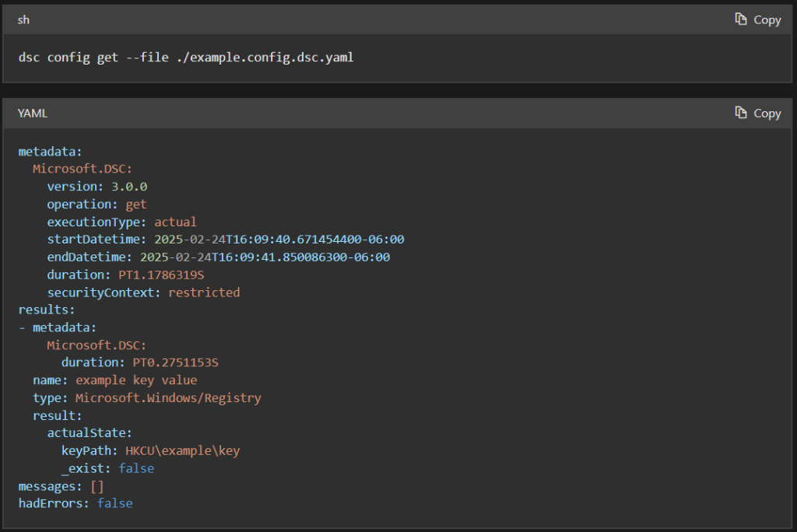Click the startDatetime value
Screen dimensions: 797x532
pyautogui.click(x=279, y=240)
